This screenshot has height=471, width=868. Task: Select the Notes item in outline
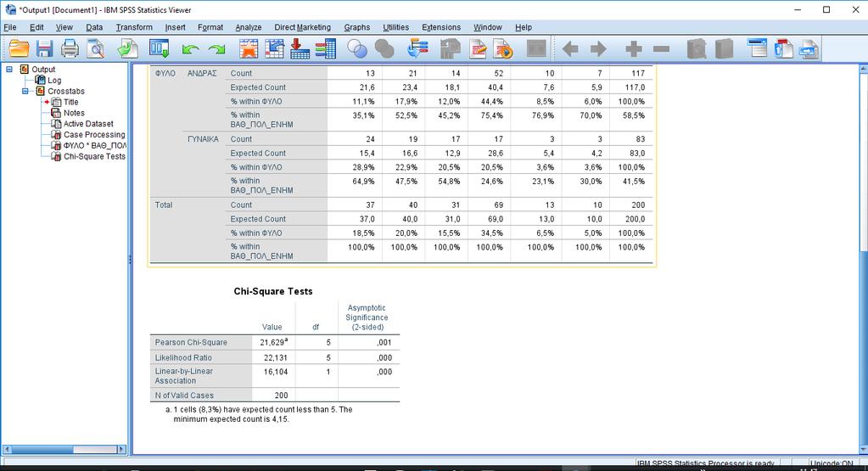point(74,113)
